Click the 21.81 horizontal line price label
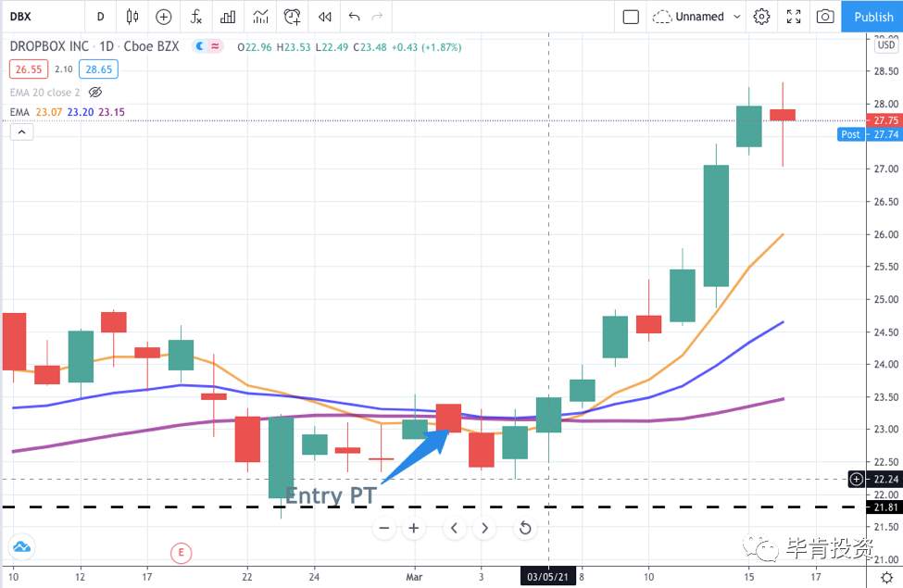 (x=884, y=507)
